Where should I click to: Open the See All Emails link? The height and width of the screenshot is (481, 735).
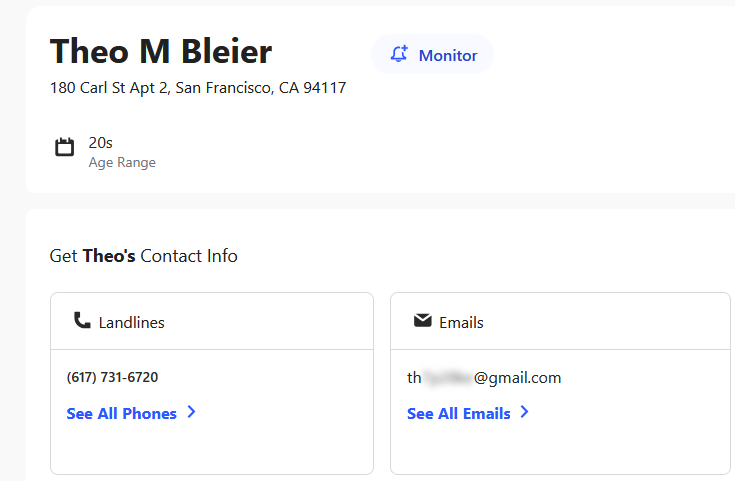[458, 413]
